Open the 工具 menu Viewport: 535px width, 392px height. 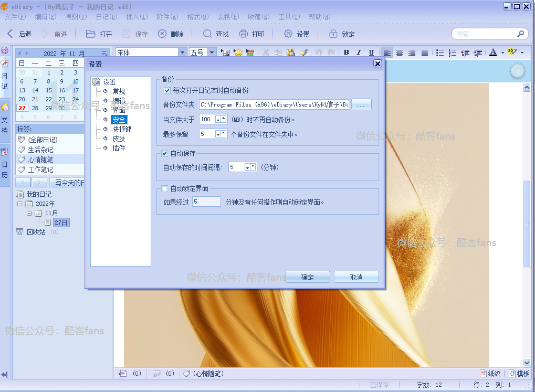coord(289,17)
